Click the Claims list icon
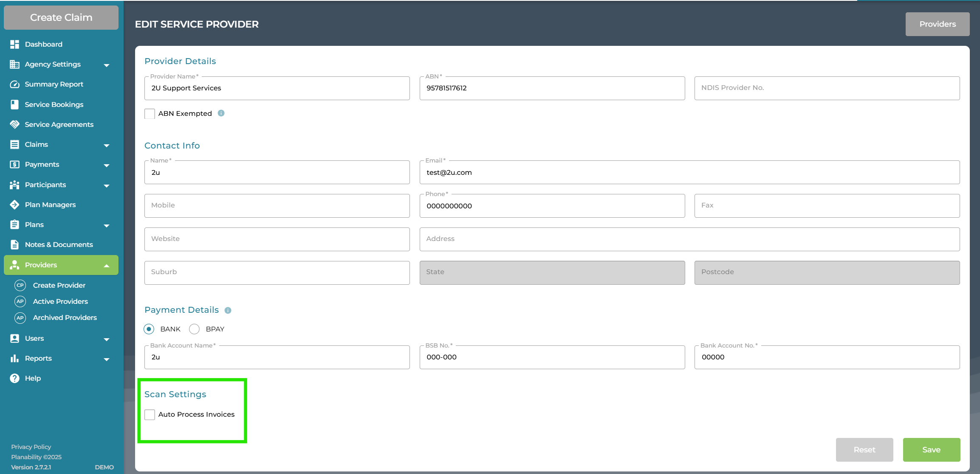The height and width of the screenshot is (474, 980). coord(14,144)
